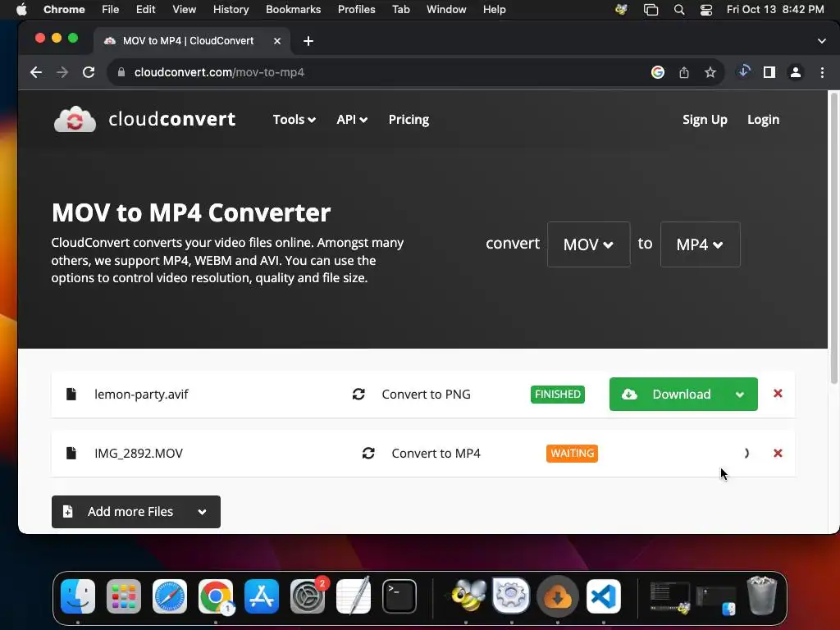Click the convert arrows icon for IMG_2892.MOV
Image resolution: width=840 pixels, height=630 pixels.
[x=368, y=453]
